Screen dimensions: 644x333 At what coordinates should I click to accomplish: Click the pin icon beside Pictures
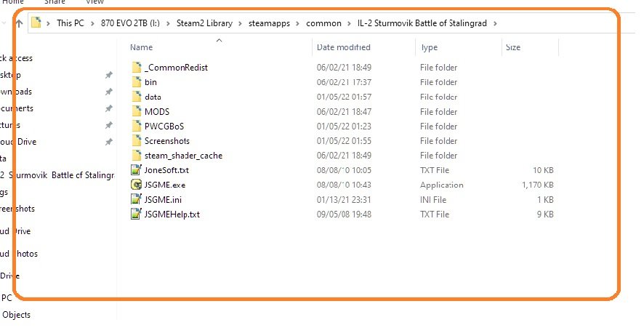point(108,125)
